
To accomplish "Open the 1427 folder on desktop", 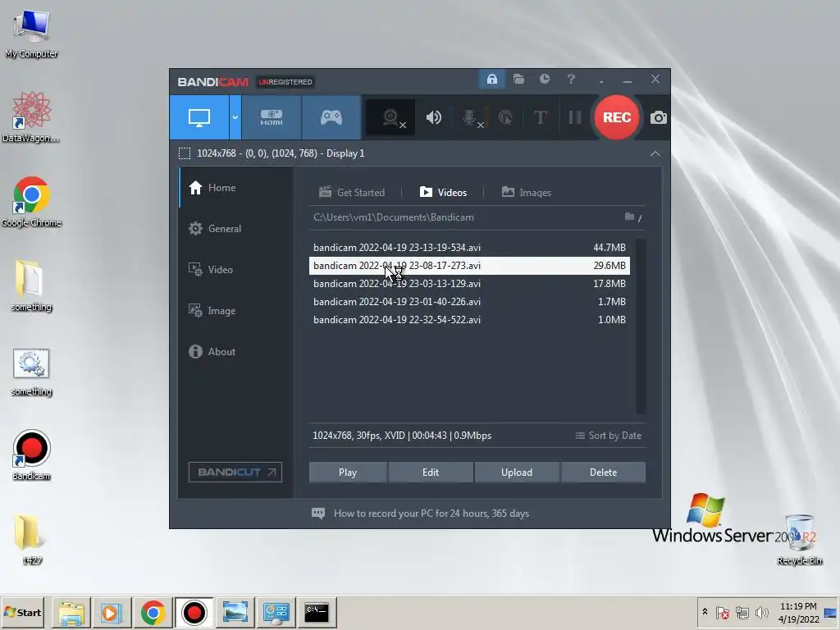I will pos(31,540).
